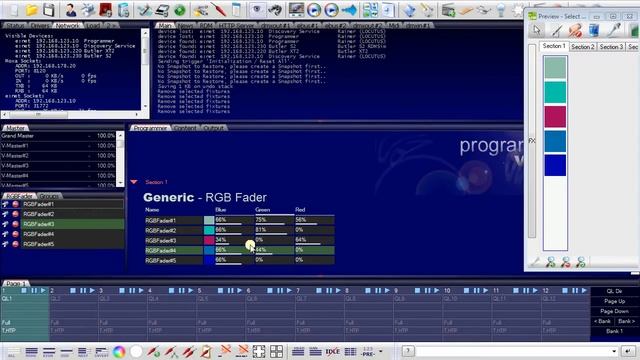This screenshot has height=360, width=640.
Task: Open the color wheel picker in the bottom toolbar
Action: [119, 351]
